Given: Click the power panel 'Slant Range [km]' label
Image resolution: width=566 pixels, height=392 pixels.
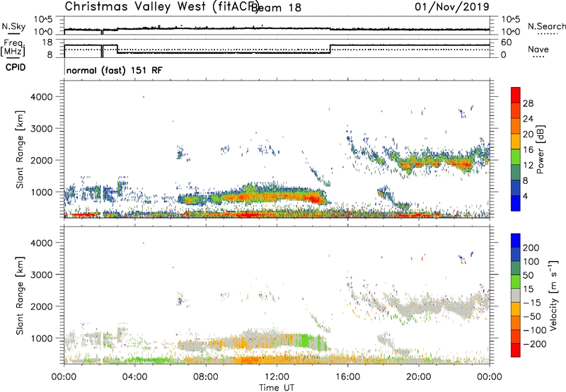Looking at the screenshot, I should (20, 149).
